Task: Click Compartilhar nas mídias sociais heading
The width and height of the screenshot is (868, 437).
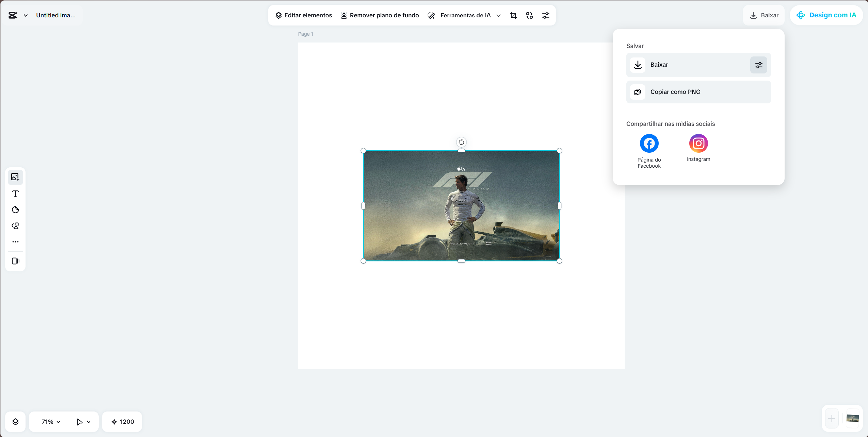Action: pyautogui.click(x=671, y=124)
